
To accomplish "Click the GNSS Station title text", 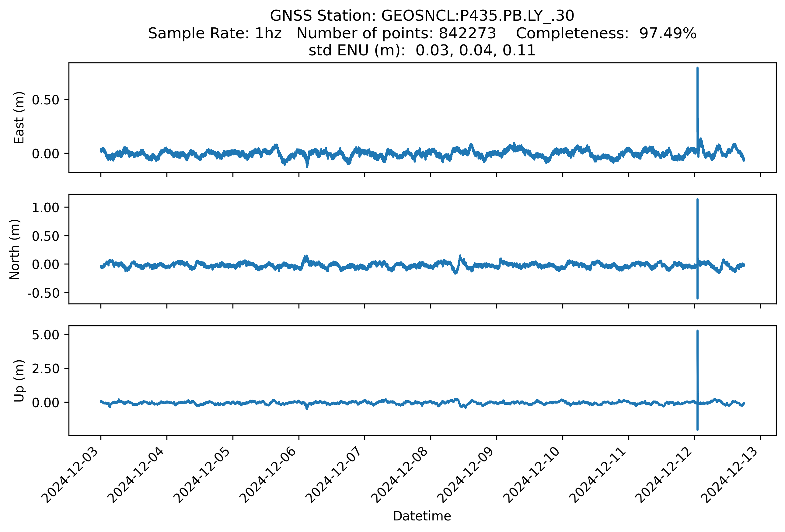I will click(x=422, y=16).
